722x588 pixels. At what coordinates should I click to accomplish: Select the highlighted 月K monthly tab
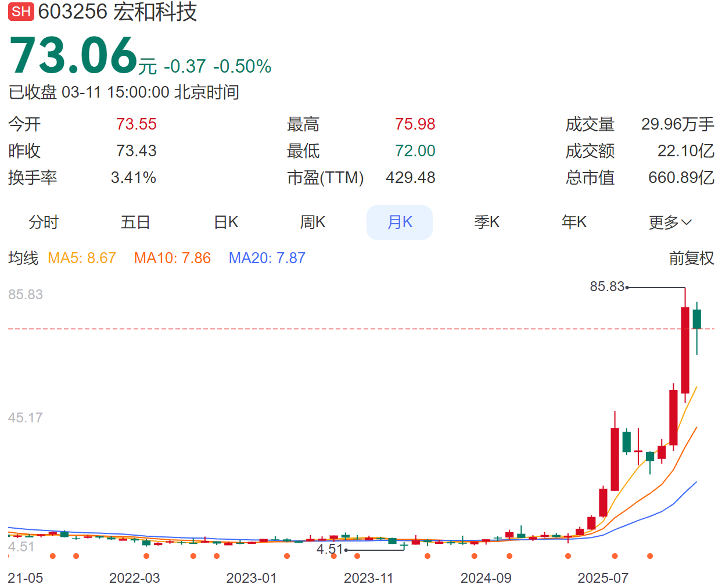pos(400,222)
